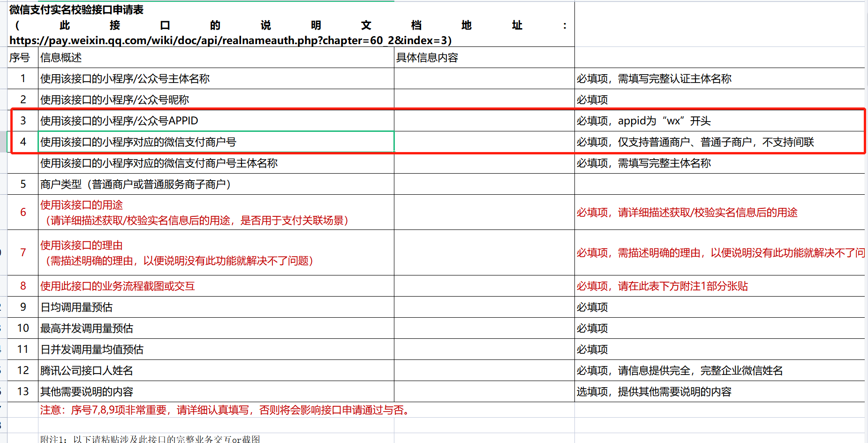The width and height of the screenshot is (868, 443).
Task: Select the empty 具体信息内容 cell for 使用该接口的用途
Action: [484, 213]
